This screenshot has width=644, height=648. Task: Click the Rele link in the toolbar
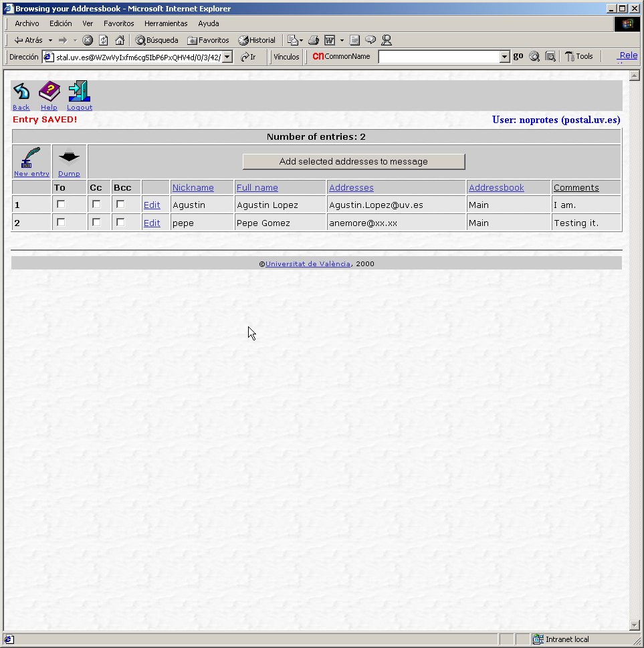coord(629,56)
